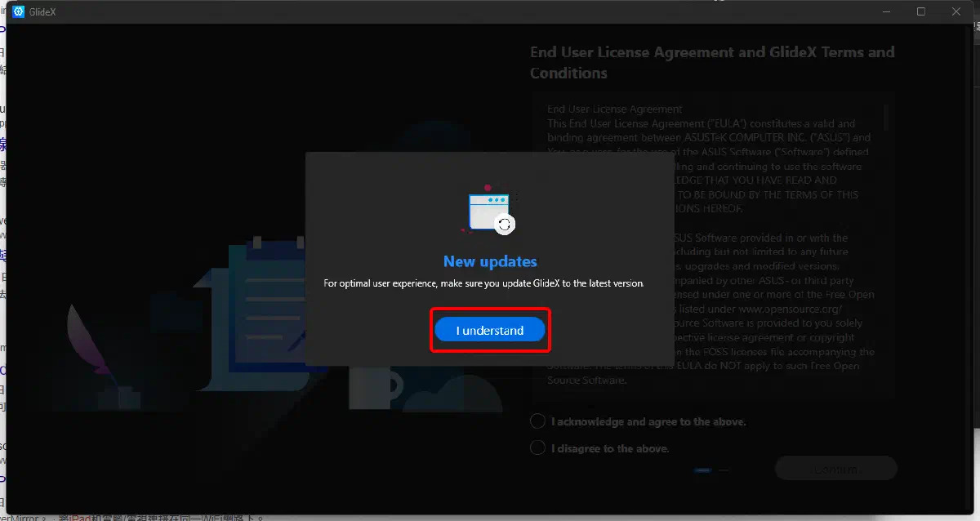
Task: Click the red notification dot above the illustration
Action: [488, 185]
